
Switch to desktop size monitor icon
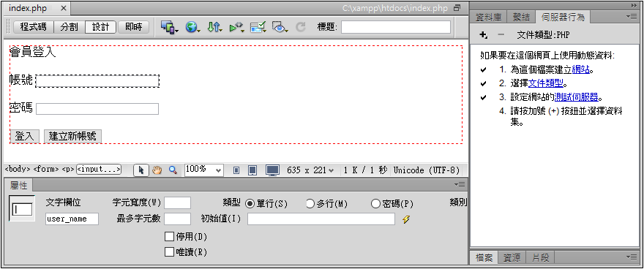[x=272, y=170]
